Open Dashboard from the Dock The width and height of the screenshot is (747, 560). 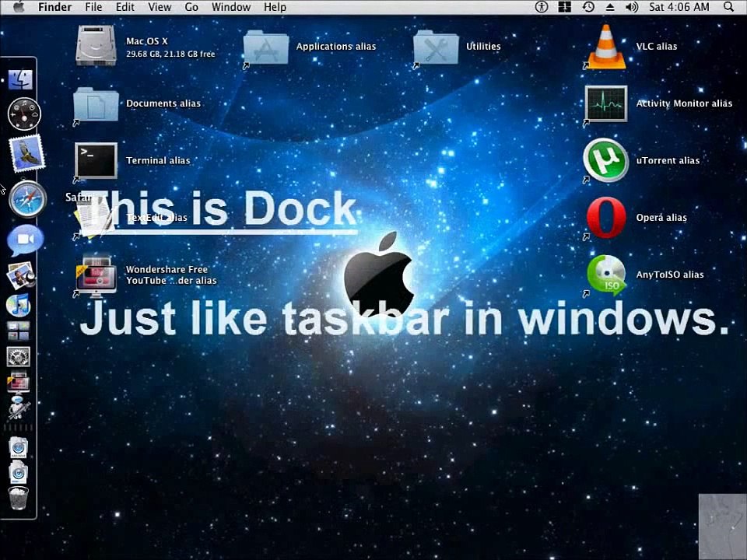24,114
